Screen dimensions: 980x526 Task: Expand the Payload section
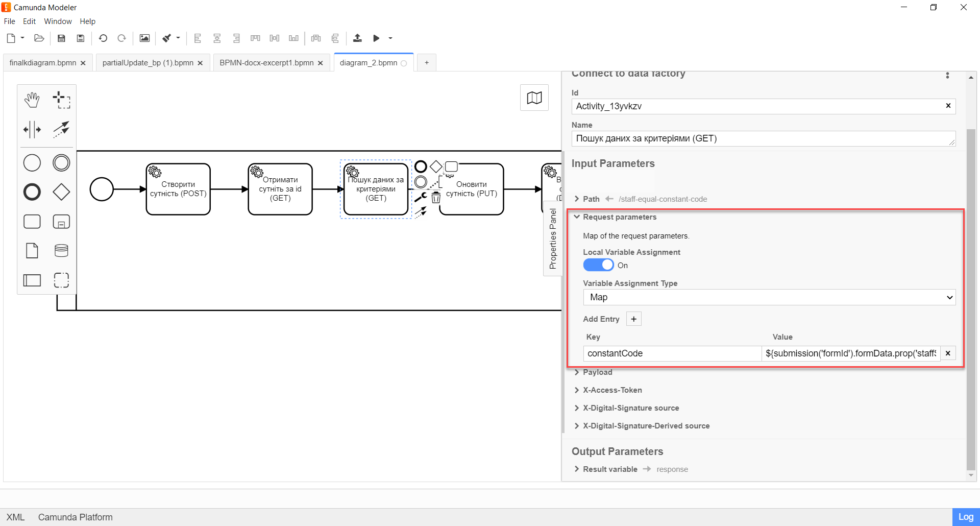[x=597, y=372]
